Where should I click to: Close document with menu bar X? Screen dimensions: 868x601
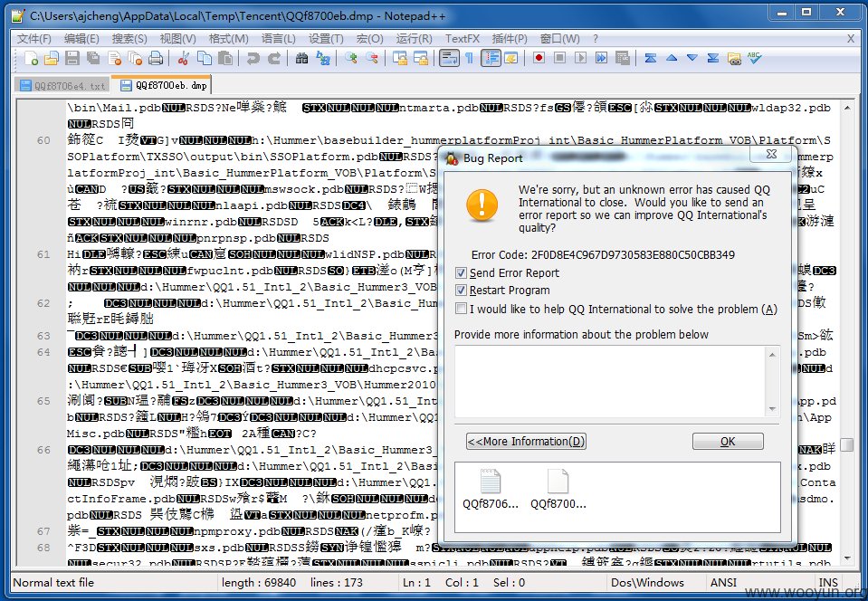(850, 39)
